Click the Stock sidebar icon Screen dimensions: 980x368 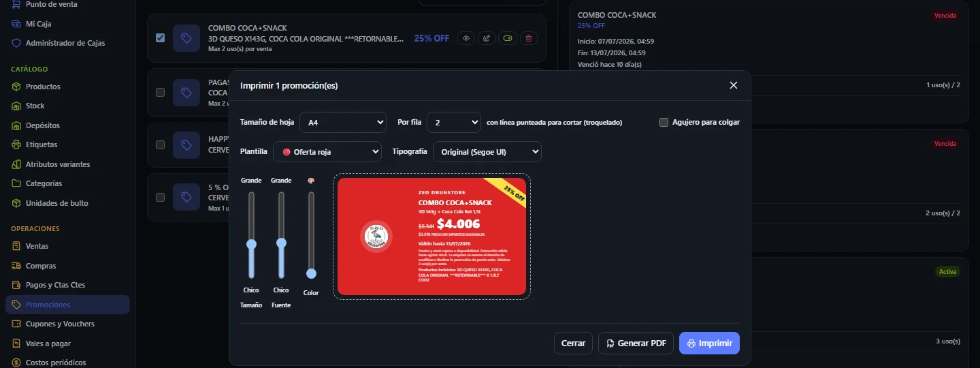click(16, 106)
